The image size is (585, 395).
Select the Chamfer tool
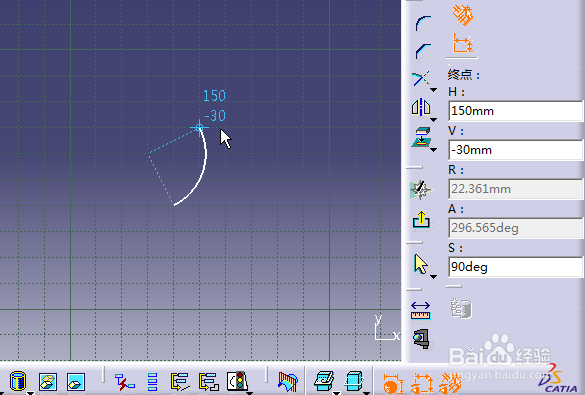pos(424,51)
